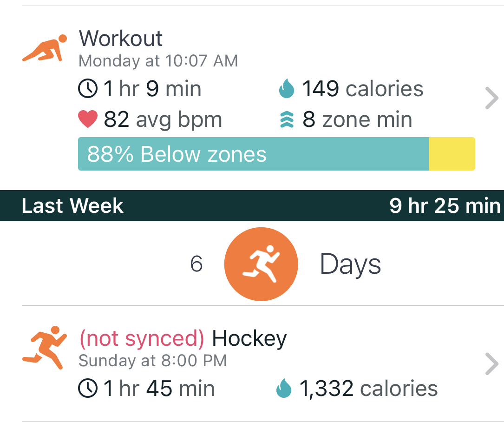Click the heart icon beside 82 avg bpm

click(x=88, y=119)
